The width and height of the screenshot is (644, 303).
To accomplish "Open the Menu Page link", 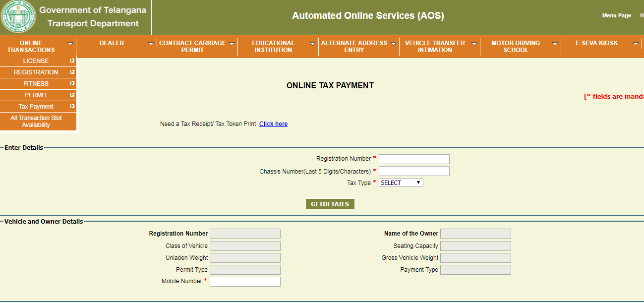I will 616,15.
